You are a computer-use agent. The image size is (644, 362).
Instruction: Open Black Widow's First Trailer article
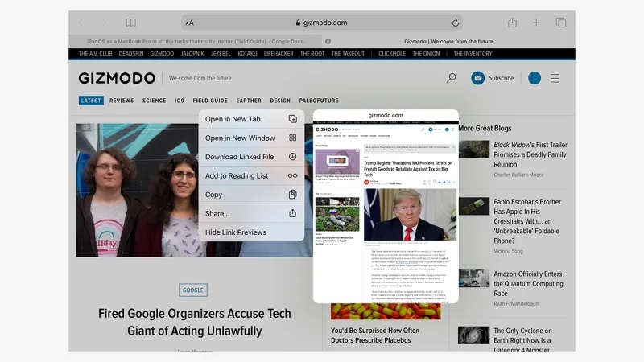530,154
